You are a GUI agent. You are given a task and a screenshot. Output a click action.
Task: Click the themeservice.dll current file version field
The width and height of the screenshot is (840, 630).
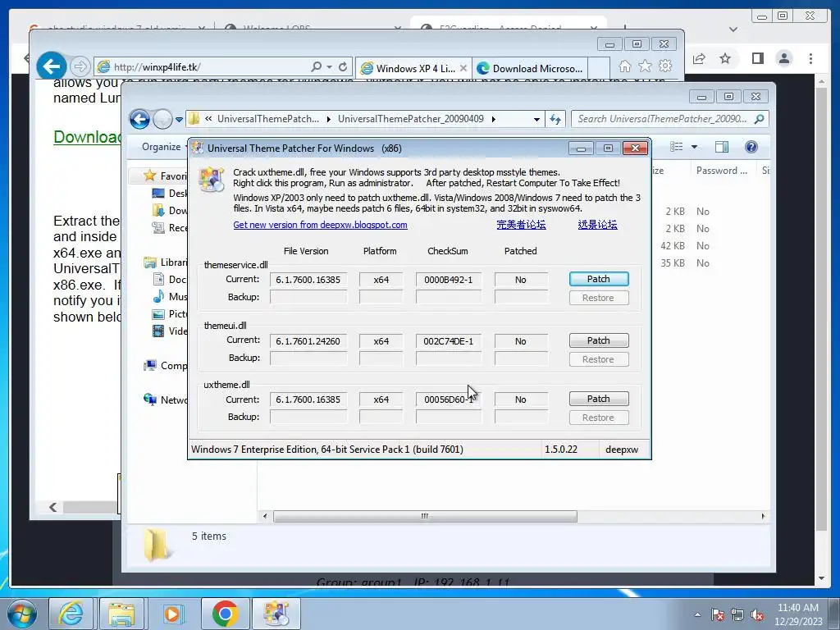pos(308,280)
